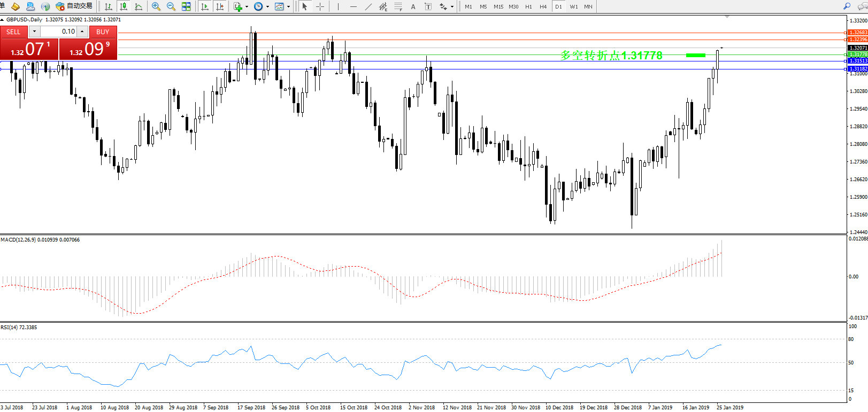Select the crosshair tool
Image resolution: width=868 pixels, height=412 pixels.
320,6
